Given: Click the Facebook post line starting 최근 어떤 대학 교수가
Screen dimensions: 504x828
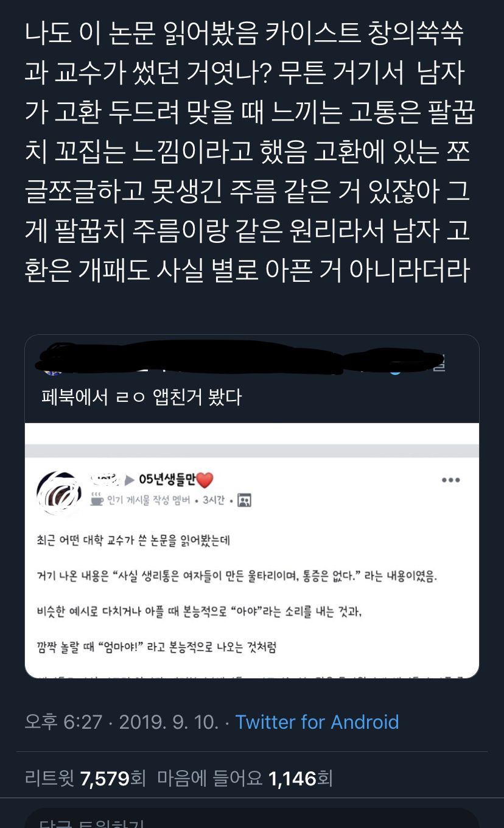Looking at the screenshot, I should [x=133, y=541].
